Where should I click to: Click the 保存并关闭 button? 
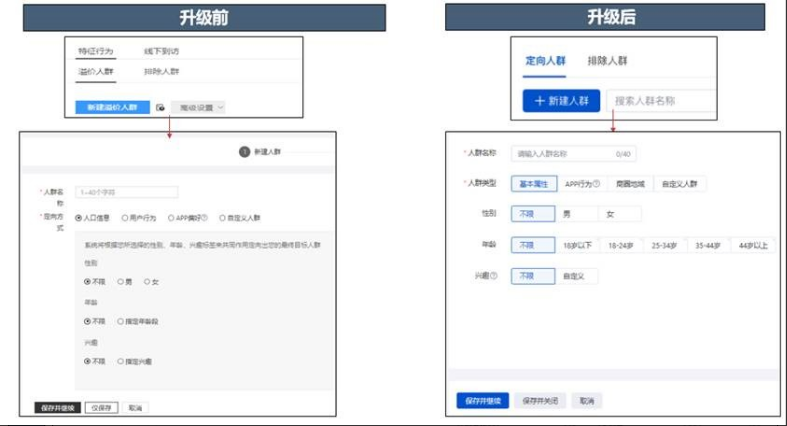click(540, 400)
